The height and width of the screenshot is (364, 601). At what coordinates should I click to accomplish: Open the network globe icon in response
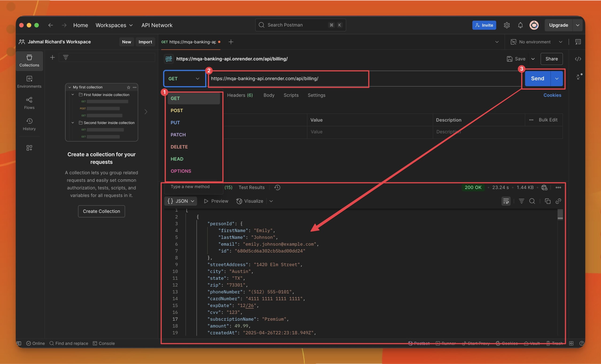pyautogui.click(x=544, y=187)
